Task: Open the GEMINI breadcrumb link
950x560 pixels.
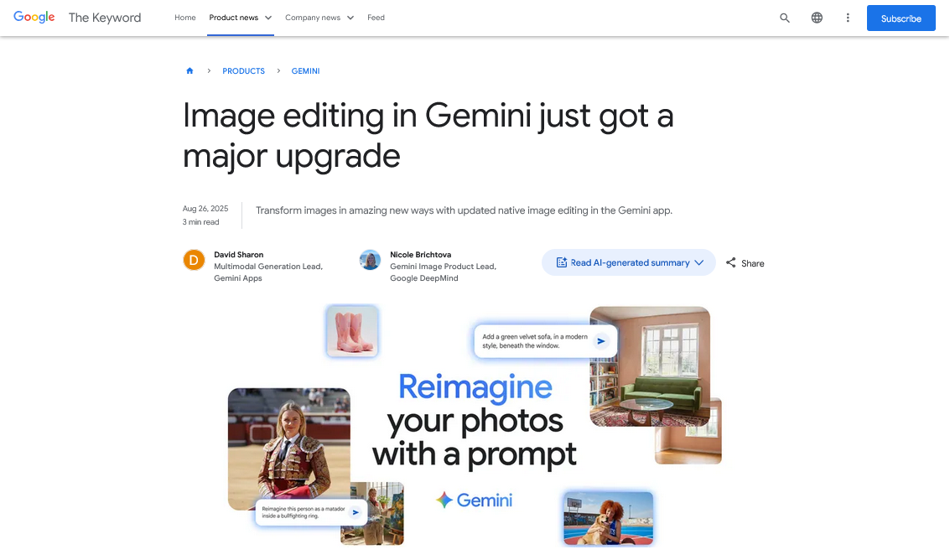Action: 305,71
